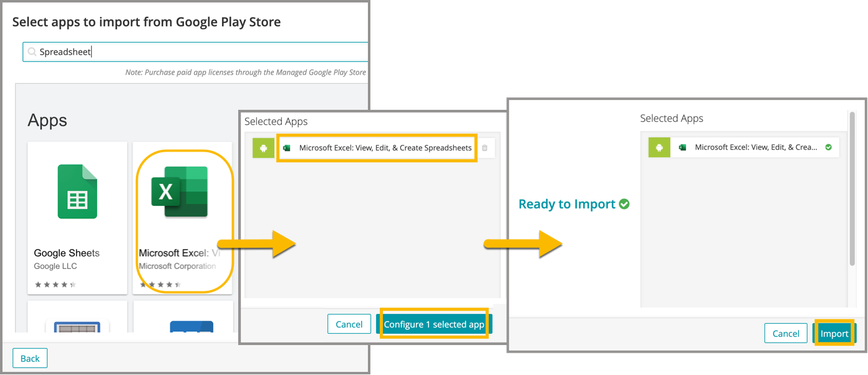Click the green checkmark next to Ready to Import
The image size is (868, 375).
tap(624, 204)
